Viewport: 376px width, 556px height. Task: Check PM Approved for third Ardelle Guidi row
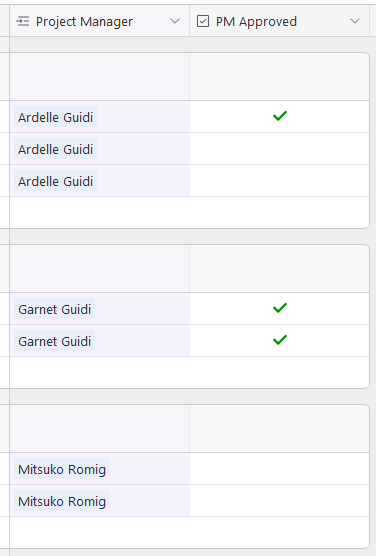280,180
